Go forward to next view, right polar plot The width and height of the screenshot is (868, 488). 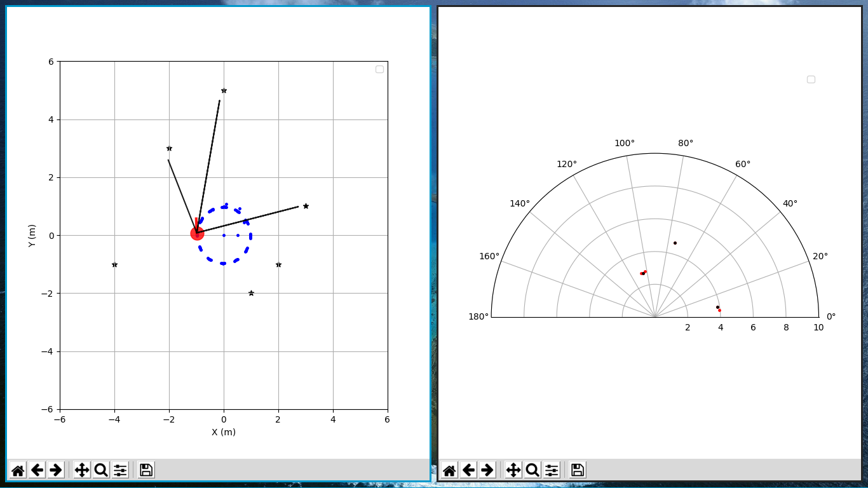click(x=487, y=470)
